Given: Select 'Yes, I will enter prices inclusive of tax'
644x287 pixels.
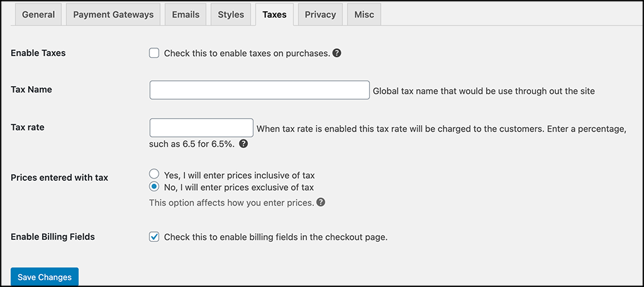Looking at the screenshot, I should click(154, 174).
